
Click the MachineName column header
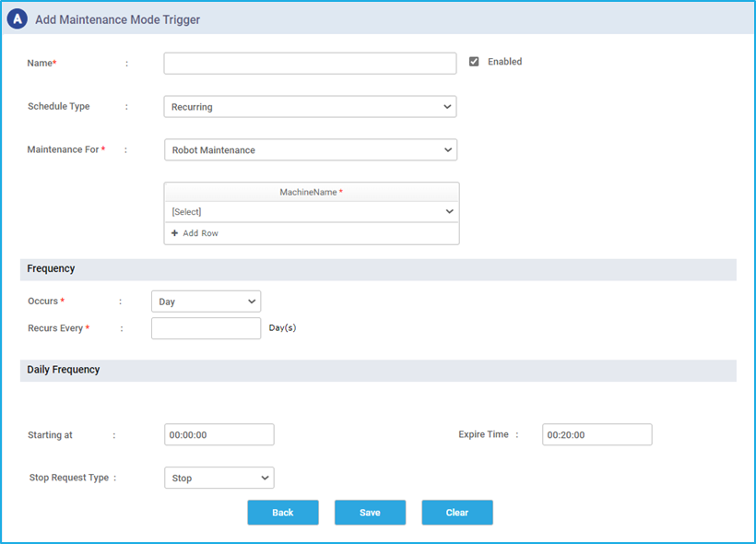312,192
